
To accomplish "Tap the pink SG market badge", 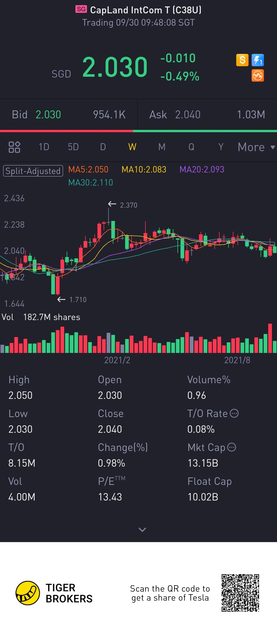I will click(x=81, y=9).
